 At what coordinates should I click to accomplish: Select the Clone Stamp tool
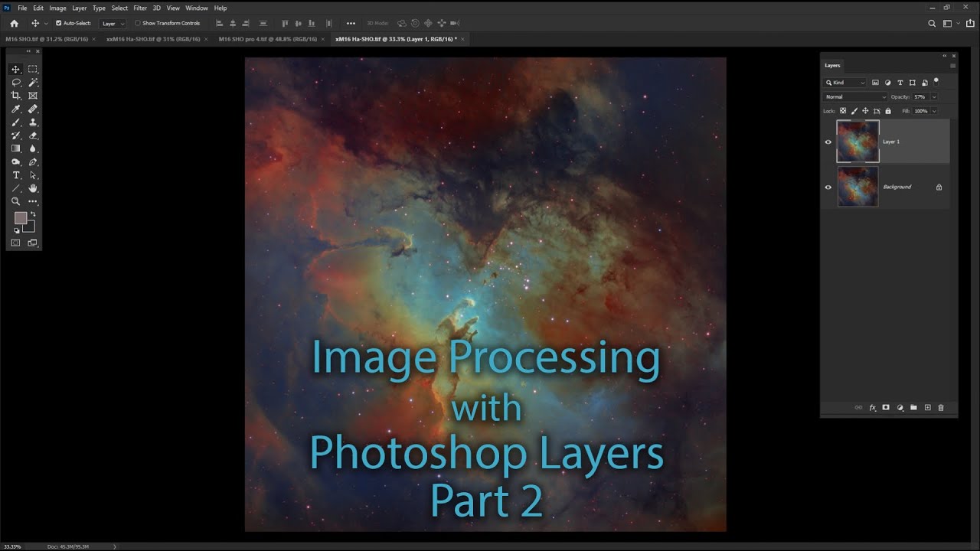(x=33, y=122)
